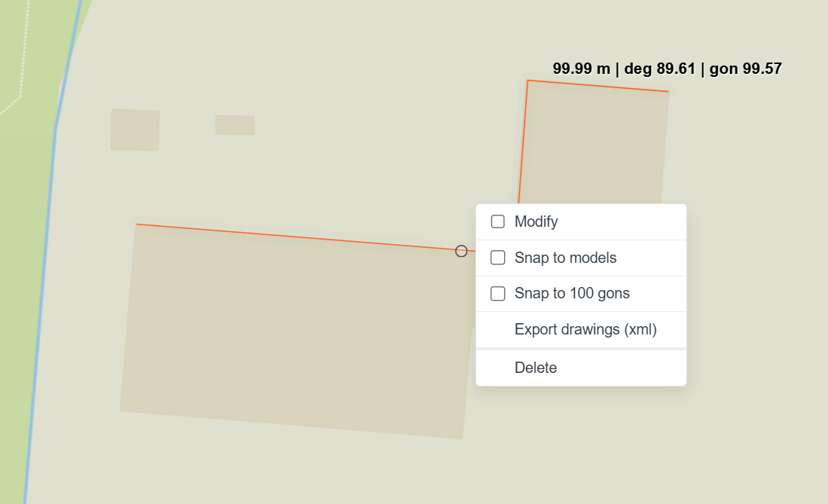Choose Snap to 100 gons label

point(572,293)
